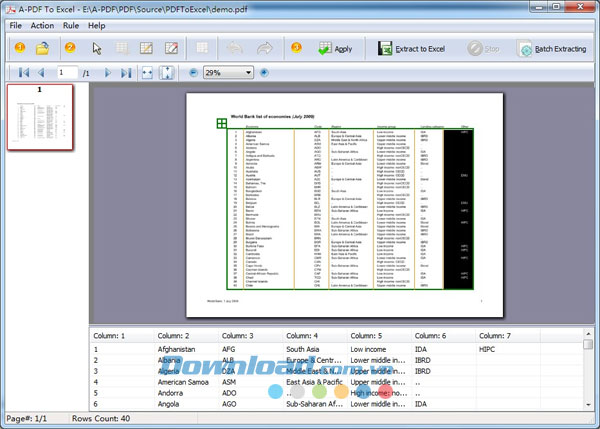Click the Page#: 1/1 status text
The width and height of the screenshot is (600, 429).
pos(26,419)
